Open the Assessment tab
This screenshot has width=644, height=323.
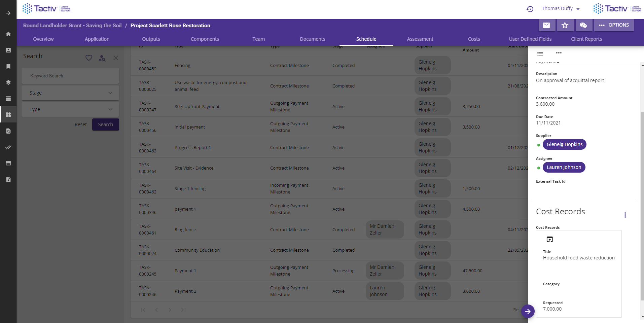tap(420, 39)
